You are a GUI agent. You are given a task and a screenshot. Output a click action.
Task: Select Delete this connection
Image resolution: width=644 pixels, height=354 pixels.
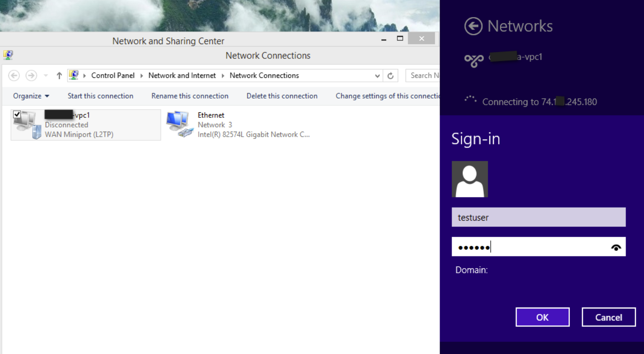click(x=282, y=96)
